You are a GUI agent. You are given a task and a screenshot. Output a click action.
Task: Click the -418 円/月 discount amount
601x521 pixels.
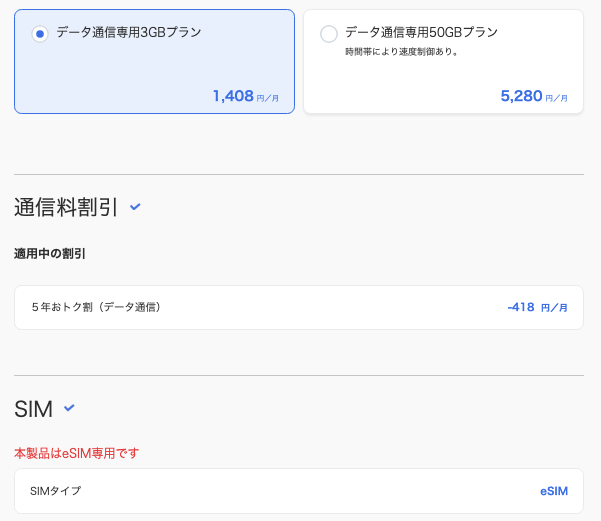pos(537,307)
